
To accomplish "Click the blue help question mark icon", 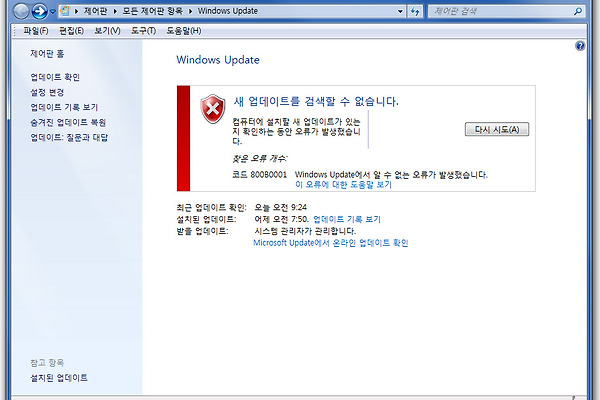I will (x=580, y=47).
